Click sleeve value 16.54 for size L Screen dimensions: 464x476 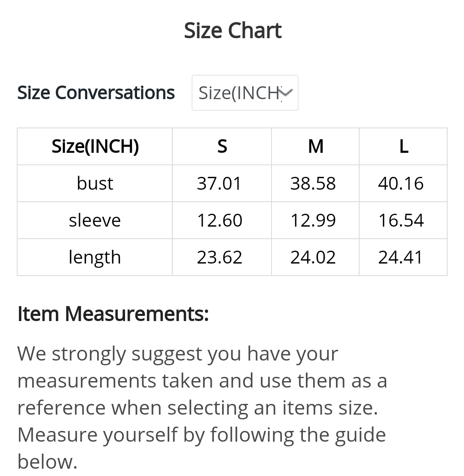pyautogui.click(x=401, y=220)
